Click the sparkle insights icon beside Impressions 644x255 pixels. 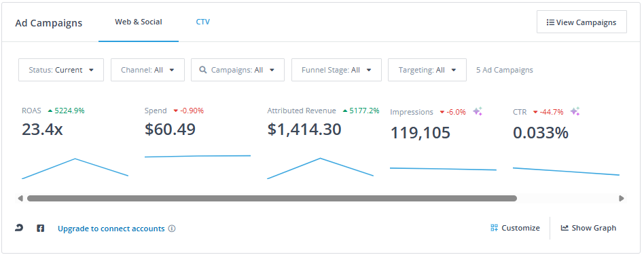(x=478, y=111)
